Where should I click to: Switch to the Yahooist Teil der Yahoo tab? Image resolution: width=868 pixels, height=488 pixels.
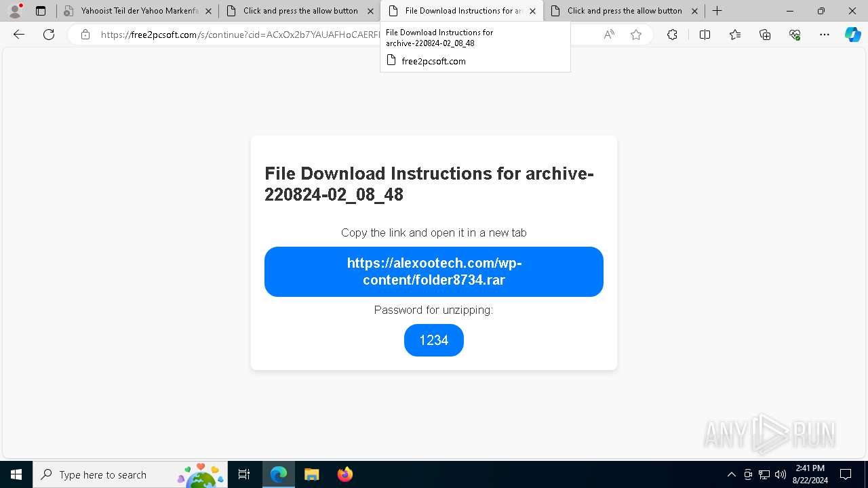(x=137, y=11)
